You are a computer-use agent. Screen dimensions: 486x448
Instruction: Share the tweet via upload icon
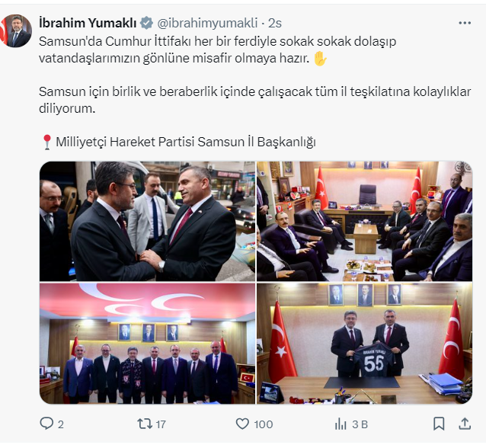click(x=465, y=424)
